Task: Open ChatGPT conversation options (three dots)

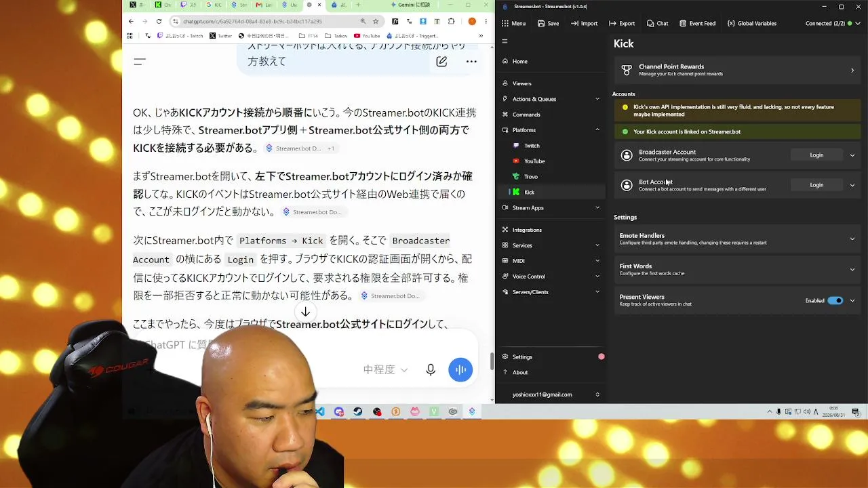Action: 471,62
